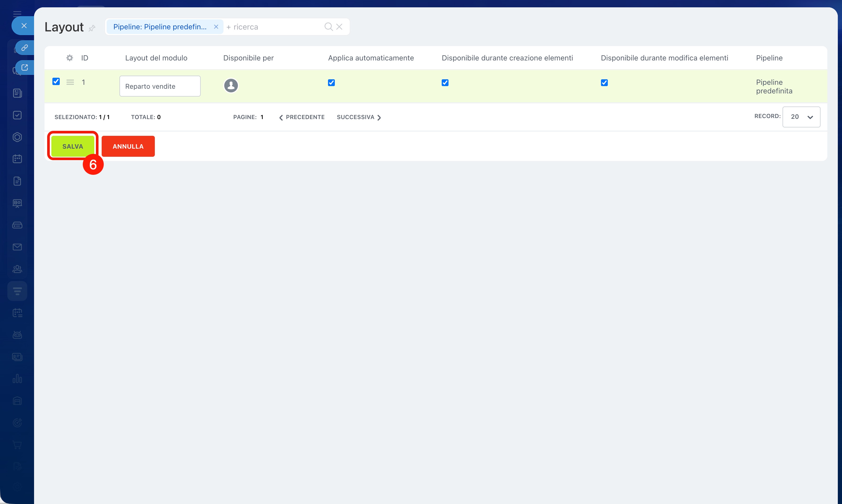Toggle Applica automaticamente checkbox
Screen dimensions: 842x504
[331, 82]
